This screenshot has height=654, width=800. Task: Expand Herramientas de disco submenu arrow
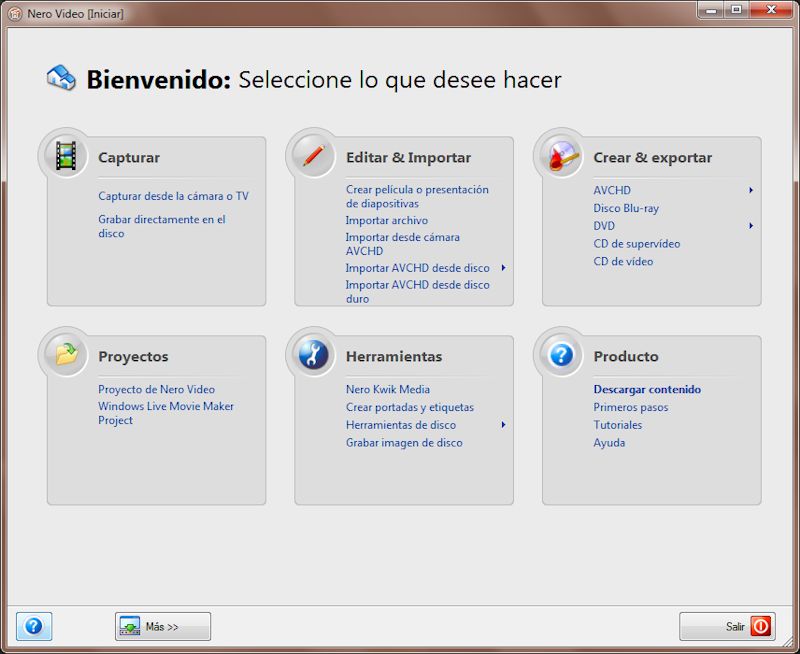point(504,424)
